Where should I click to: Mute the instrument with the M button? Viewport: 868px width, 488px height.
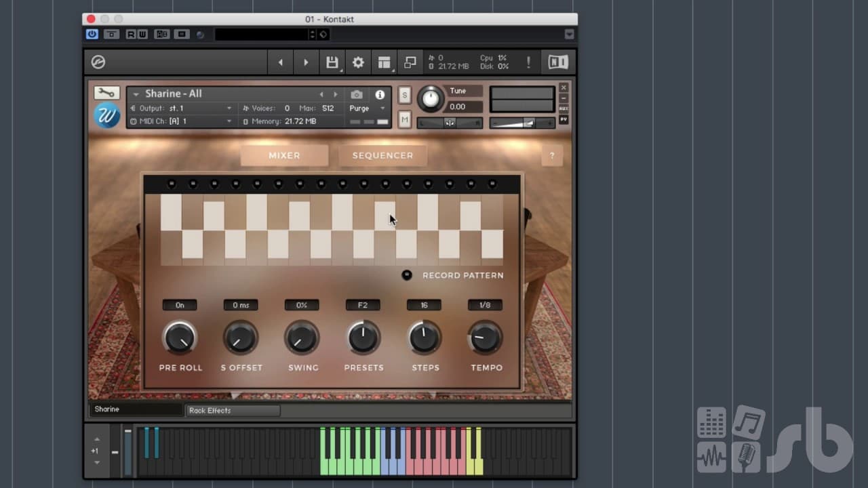405,121
